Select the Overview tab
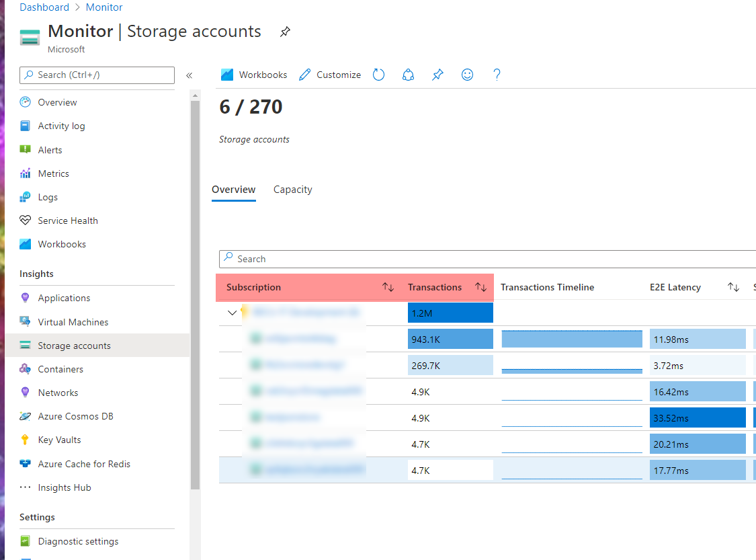 (234, 190)
